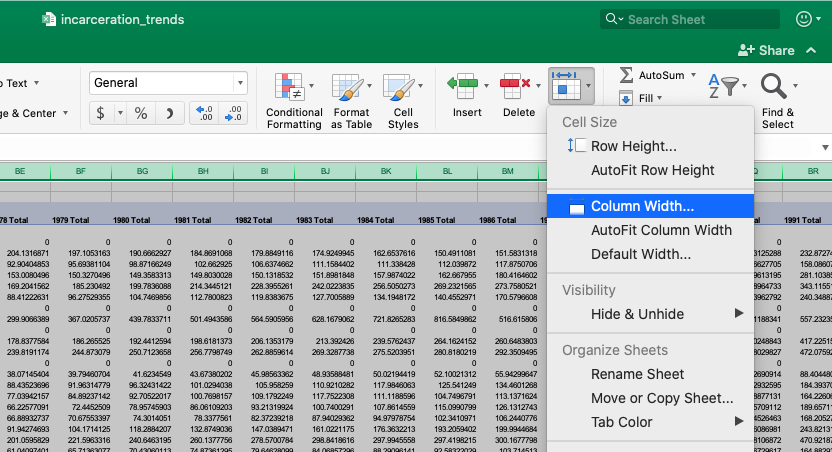Screen dimensions: 832x452
Task: Expand the Delete dropdown arrow
Action: [x=538, y=85]
